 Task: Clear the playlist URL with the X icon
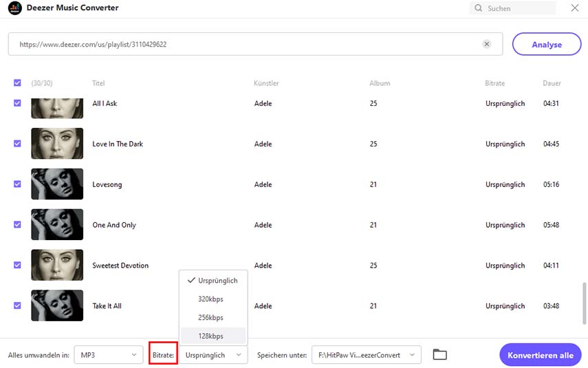pos(486,44)
